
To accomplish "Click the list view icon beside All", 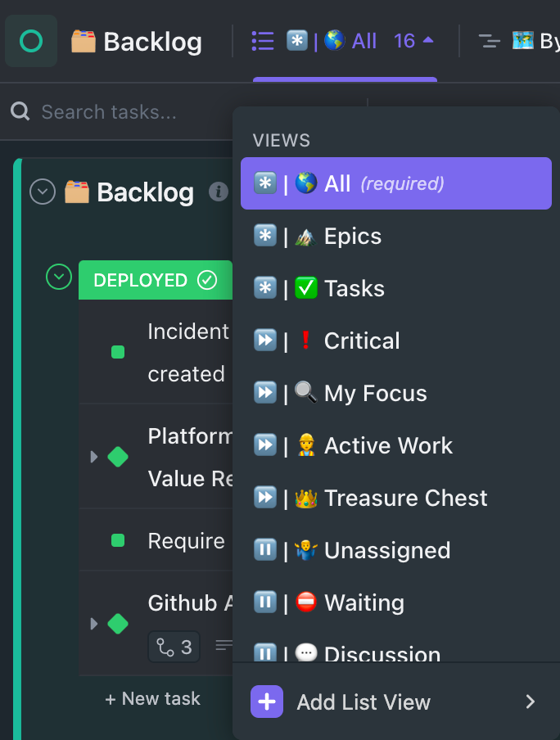I will [263, 41].
